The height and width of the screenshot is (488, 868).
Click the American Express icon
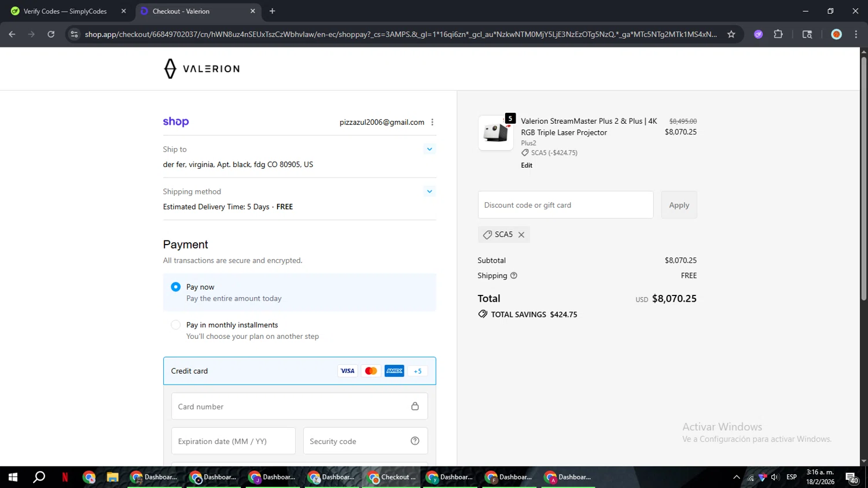[395, 371]
